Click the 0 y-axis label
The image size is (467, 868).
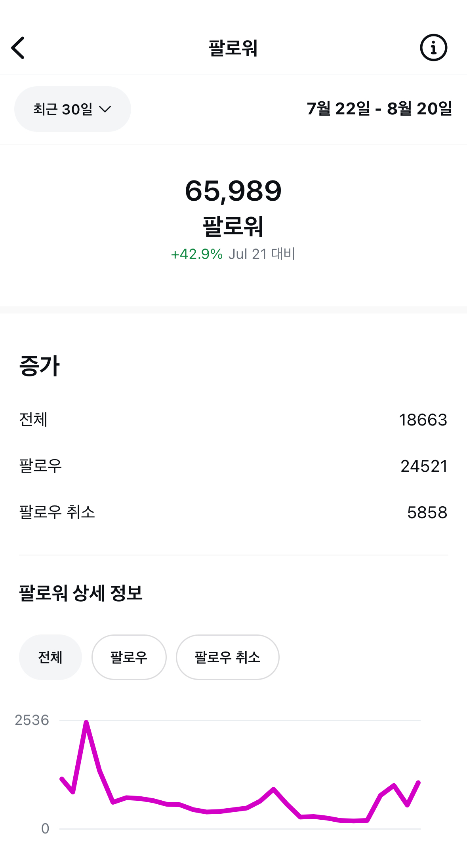pyautogui.click(x=45, y=828)
